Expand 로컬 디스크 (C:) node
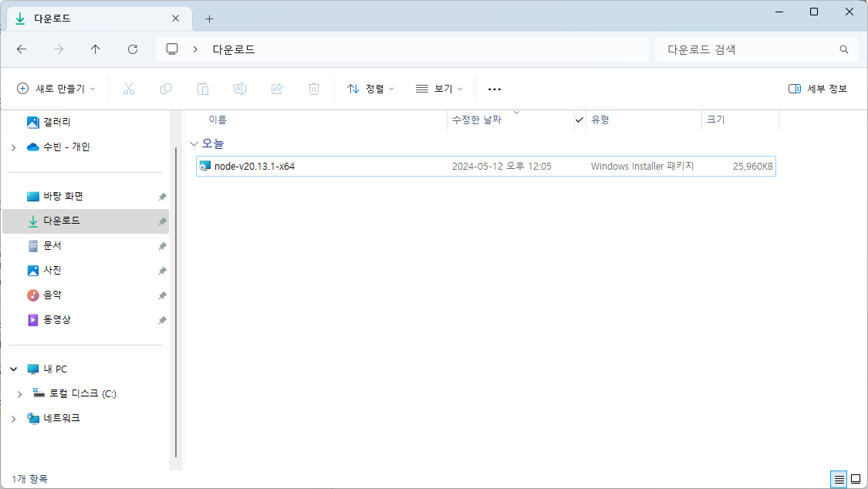Screen dimensions: 868x489 20,394
